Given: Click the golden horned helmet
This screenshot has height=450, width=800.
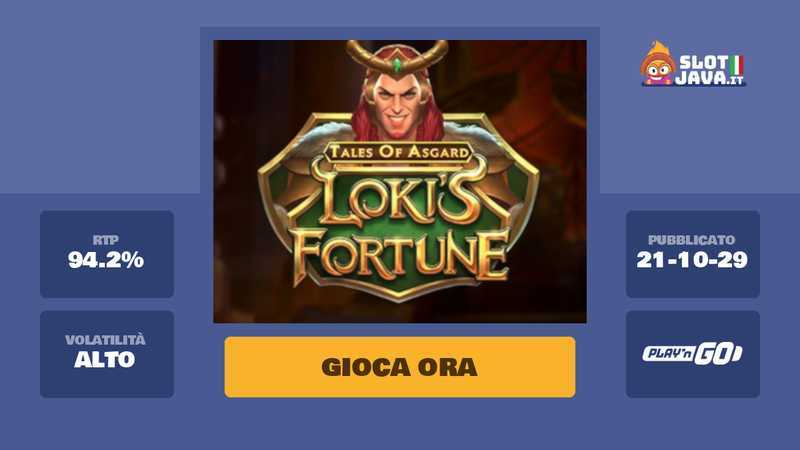Looking at the screenshot, I should [x=397, y=57].
